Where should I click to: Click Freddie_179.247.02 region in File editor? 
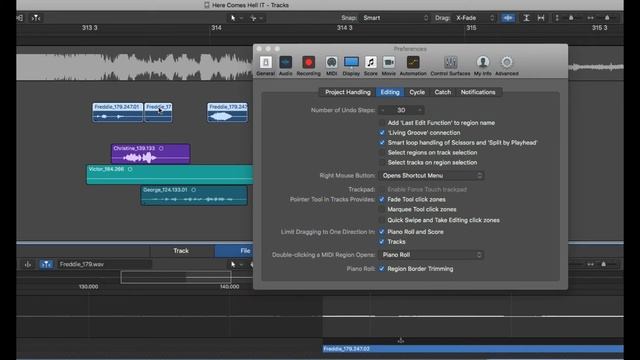(473, 349)
